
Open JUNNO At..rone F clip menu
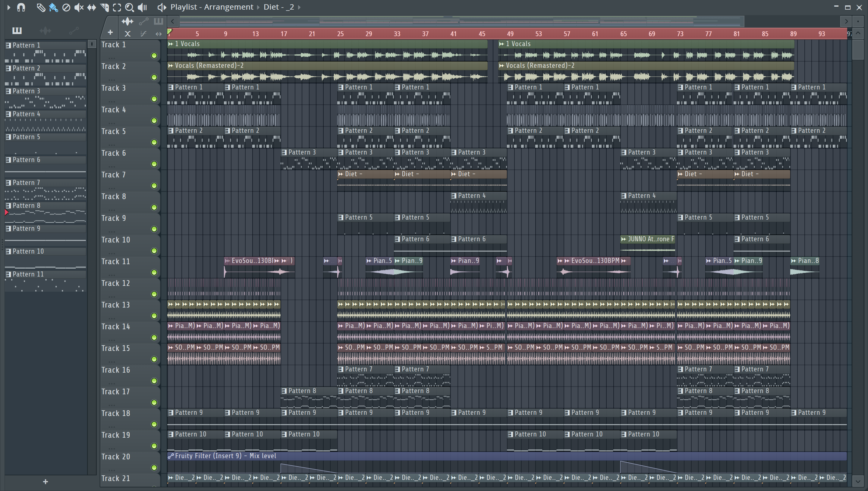click(x=623, y=239)
